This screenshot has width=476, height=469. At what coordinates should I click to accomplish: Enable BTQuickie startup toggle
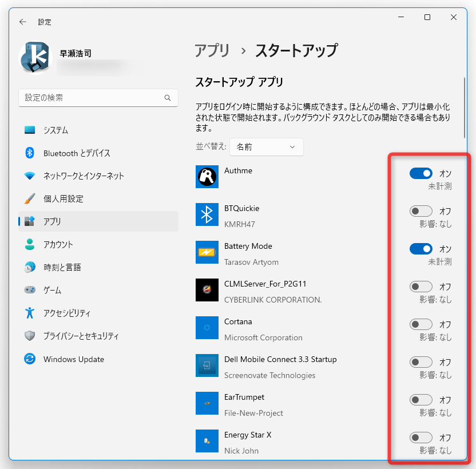pyautogui.click(x=421, y=211)
